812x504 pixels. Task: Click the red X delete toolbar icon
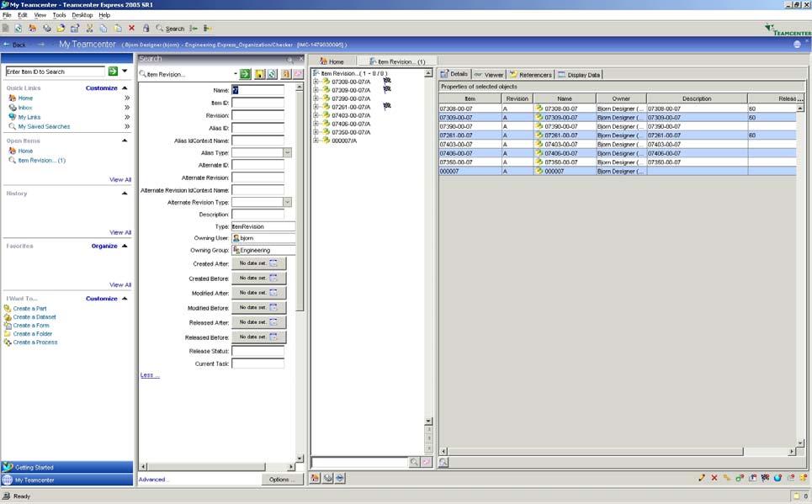click(131, 29)
